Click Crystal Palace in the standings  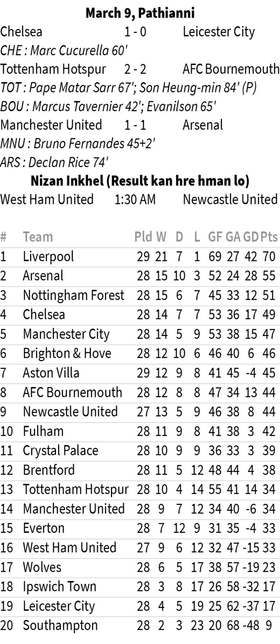point(61,451)
